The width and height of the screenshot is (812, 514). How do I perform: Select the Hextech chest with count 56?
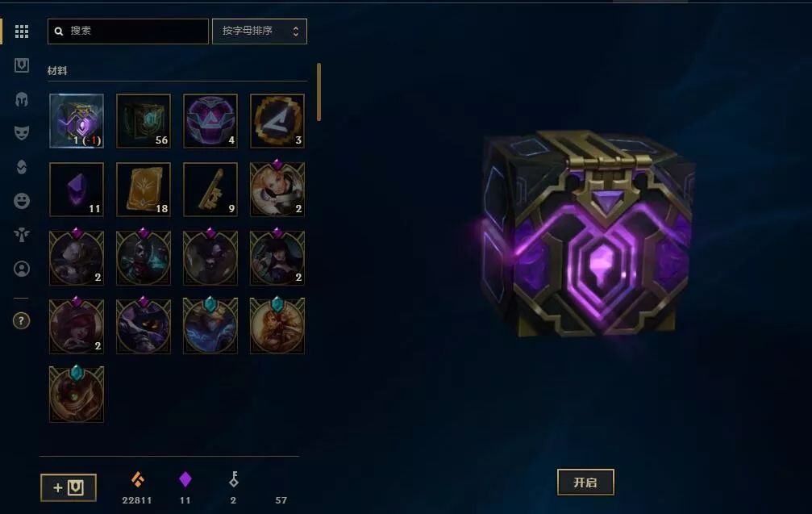pos(144,121)
